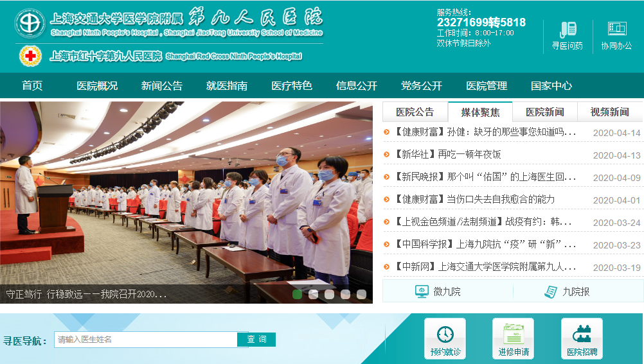The height and width of the screenshot is (364, 644).
Task: Click hotline number 23271699转5818
Action: pos(481,22)
